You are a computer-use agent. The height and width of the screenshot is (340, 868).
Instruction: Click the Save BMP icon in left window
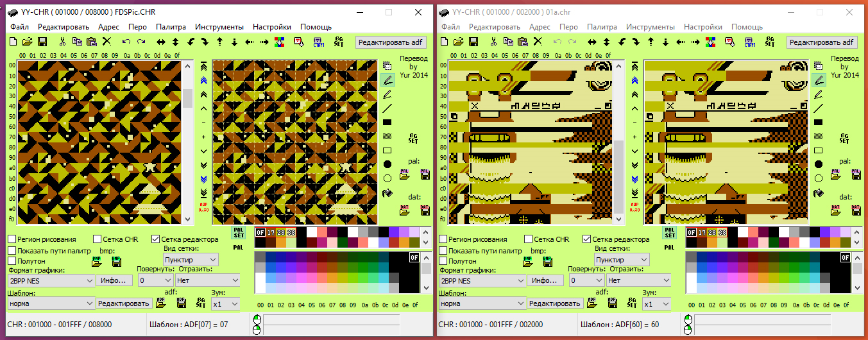[117, 261]
